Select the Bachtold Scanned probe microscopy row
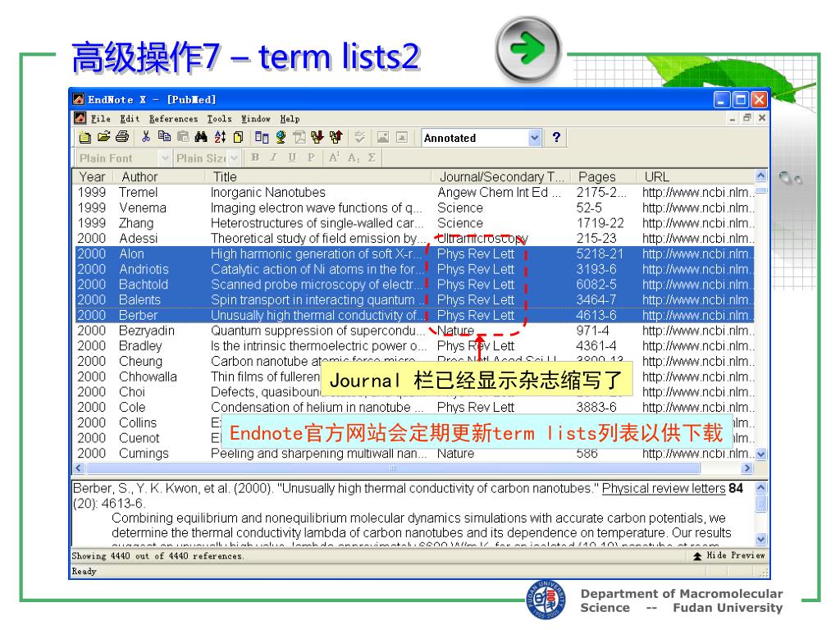This screenshot has height=630, width=840. pos(413,285)
